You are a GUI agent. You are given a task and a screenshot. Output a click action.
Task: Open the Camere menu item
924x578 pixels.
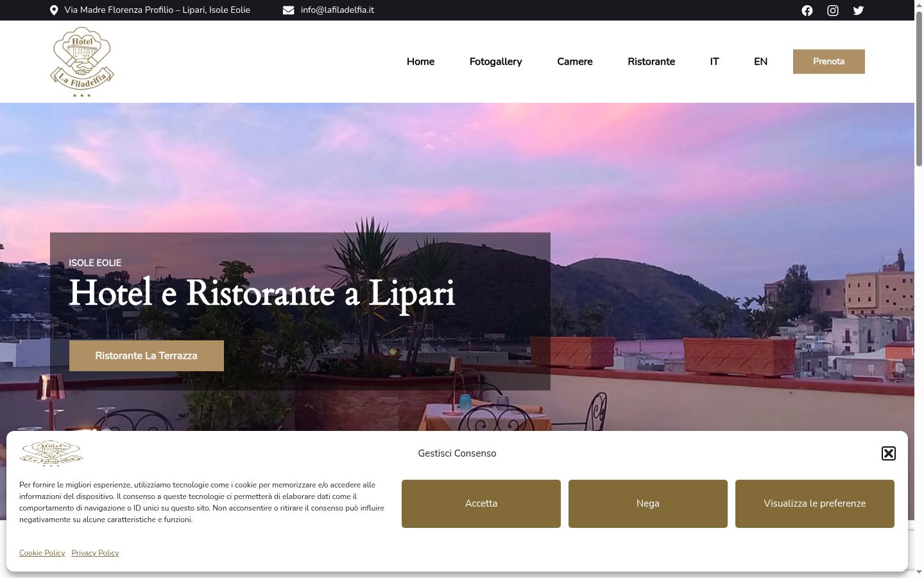[x=575, y=62]
